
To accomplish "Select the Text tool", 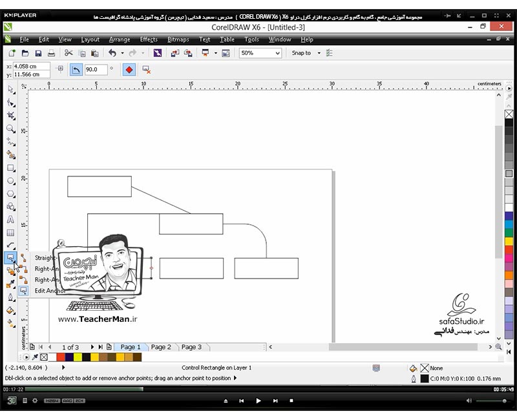I will (x=11, y=220).
